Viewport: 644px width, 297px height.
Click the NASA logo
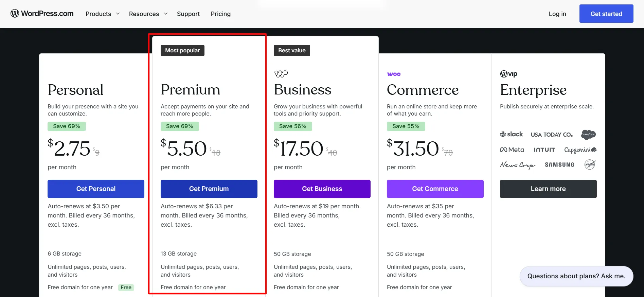[590, 164]
